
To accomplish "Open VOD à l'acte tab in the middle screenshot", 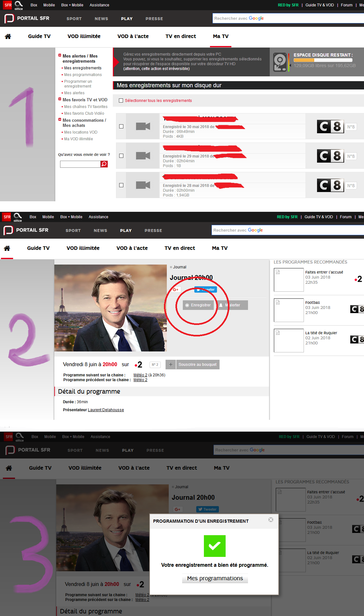I will [x=132, y=248].
